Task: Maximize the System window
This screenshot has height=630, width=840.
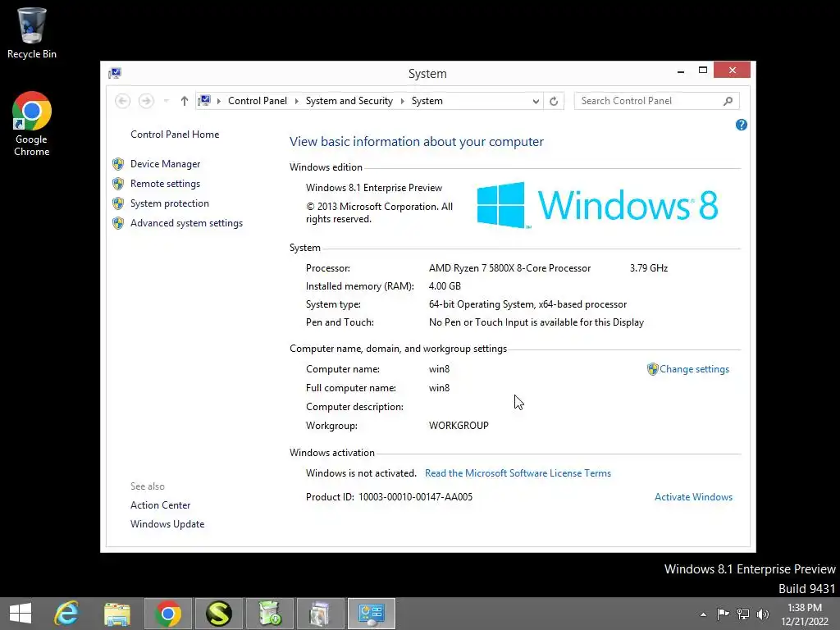Action: (703, 71)
